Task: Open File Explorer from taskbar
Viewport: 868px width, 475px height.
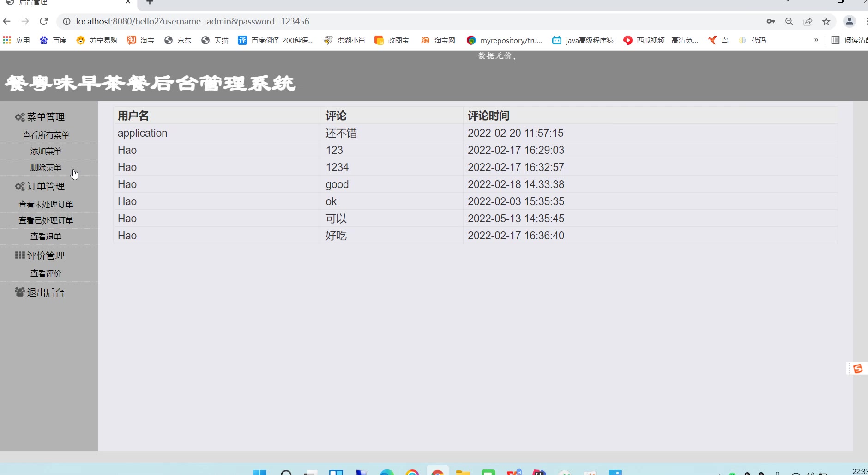Action: point(463,472)
